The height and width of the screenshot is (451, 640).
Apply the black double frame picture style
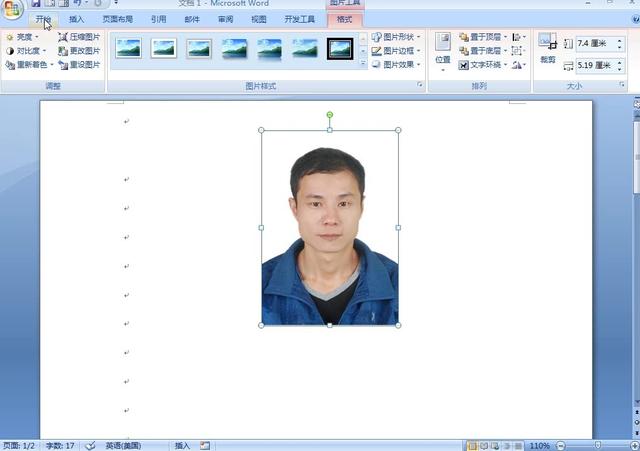(x=340, y=49)
